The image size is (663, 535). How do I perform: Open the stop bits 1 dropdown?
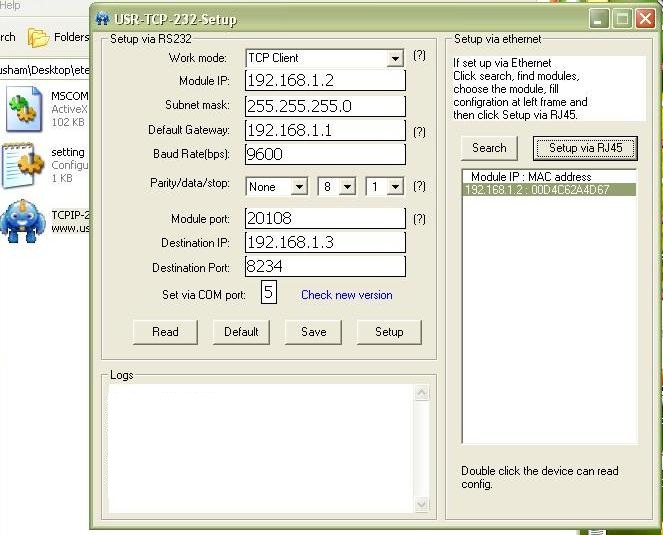point(395,186)
